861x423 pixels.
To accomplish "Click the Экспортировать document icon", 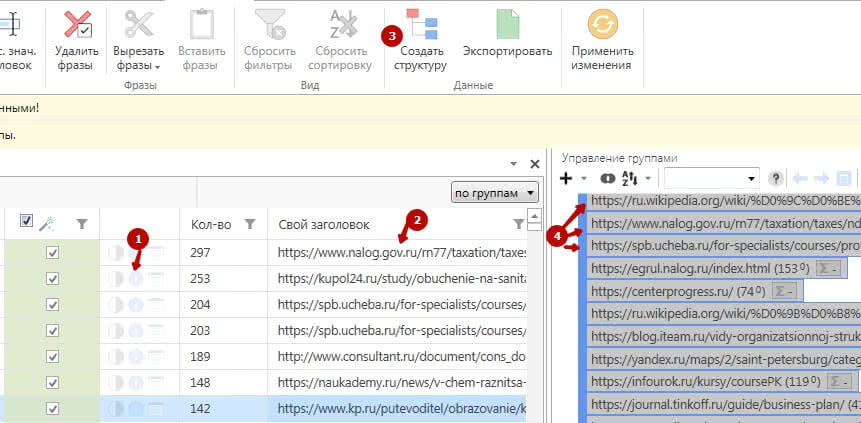I will point(507,24).
